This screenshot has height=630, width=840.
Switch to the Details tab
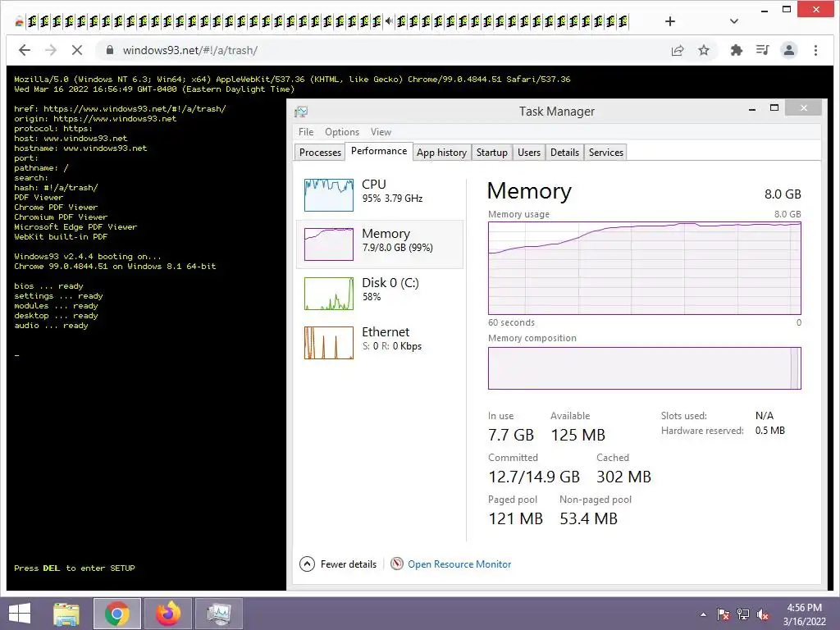click(564, 152)
